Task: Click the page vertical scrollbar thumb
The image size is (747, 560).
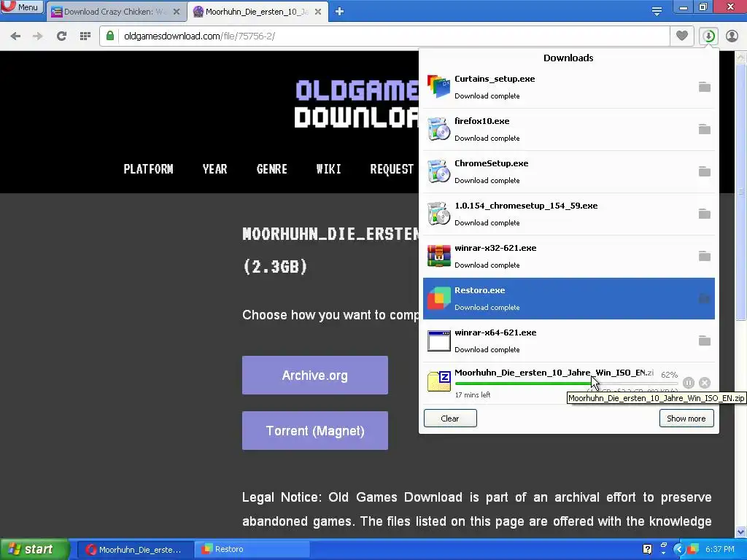Action: (x=741, y=192)
